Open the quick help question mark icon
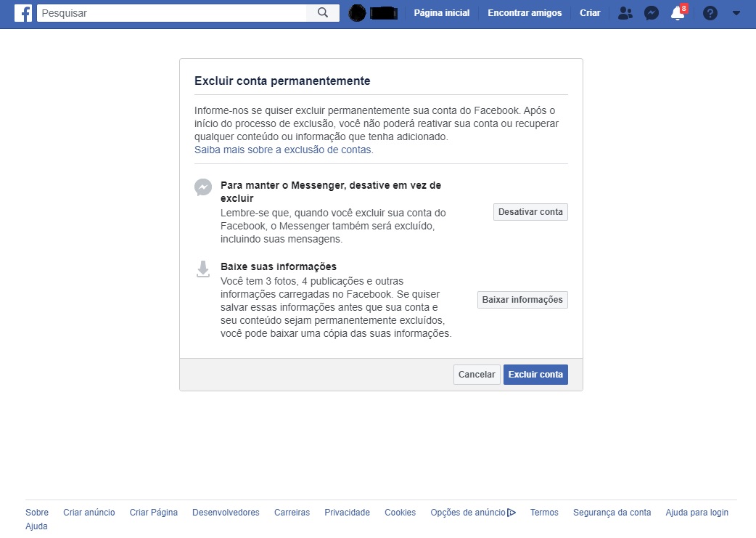Image resolution: width=756 pixels, height=538 pixels. click(710, 13)
